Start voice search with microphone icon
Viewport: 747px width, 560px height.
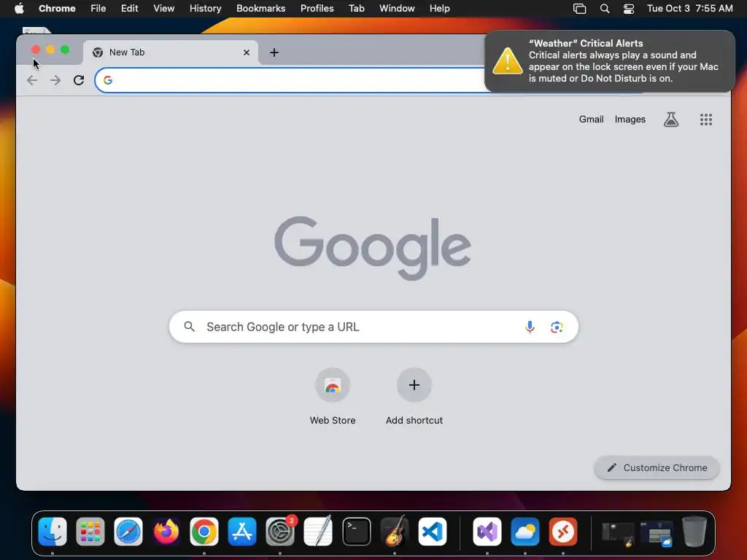pos(530,327)
